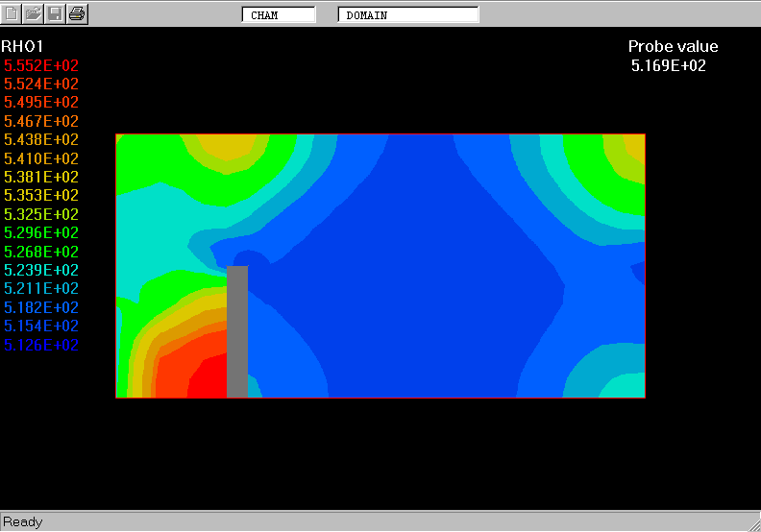Click the New file toolbar icon
The image size is (761, 532).
pos(12,14)
